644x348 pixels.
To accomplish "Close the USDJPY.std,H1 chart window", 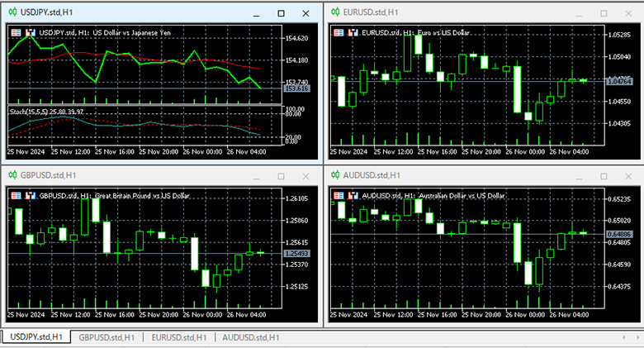I will 305,13.
